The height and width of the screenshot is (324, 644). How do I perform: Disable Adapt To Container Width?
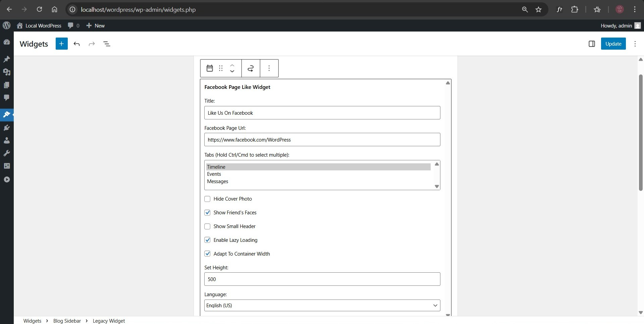point(207,254)
